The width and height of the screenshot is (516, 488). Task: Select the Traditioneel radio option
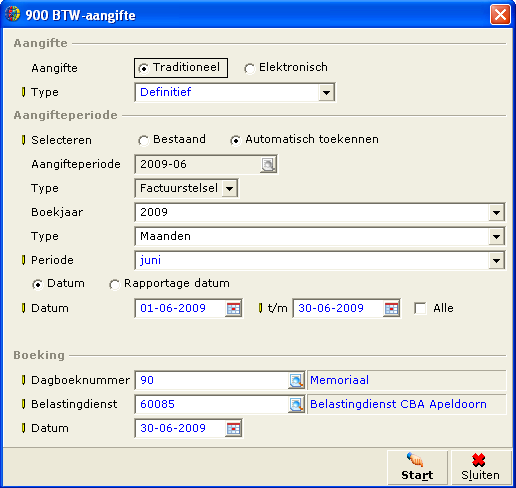(143, 69)
